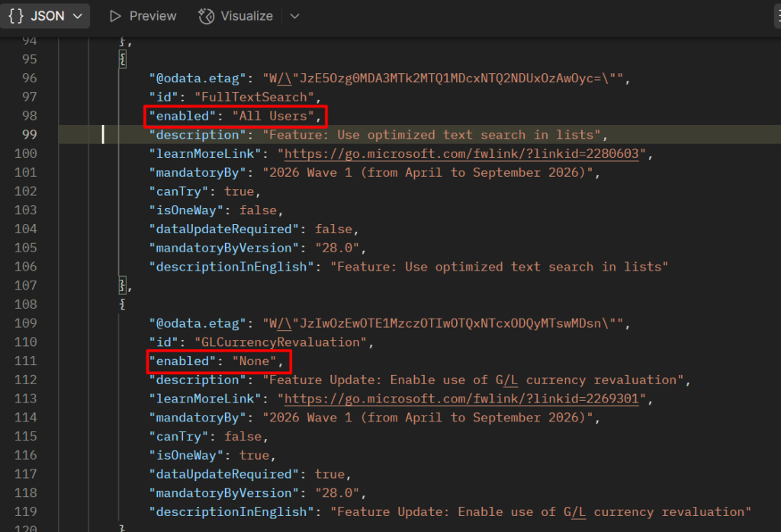
Task: Click the opening brace on line 95
Action: 122,59
